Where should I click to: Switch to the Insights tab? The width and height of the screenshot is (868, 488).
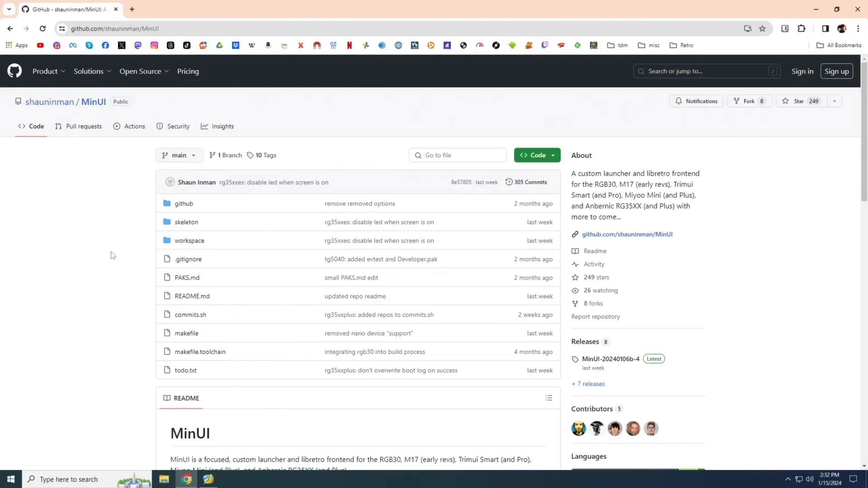tap(217, 127)
